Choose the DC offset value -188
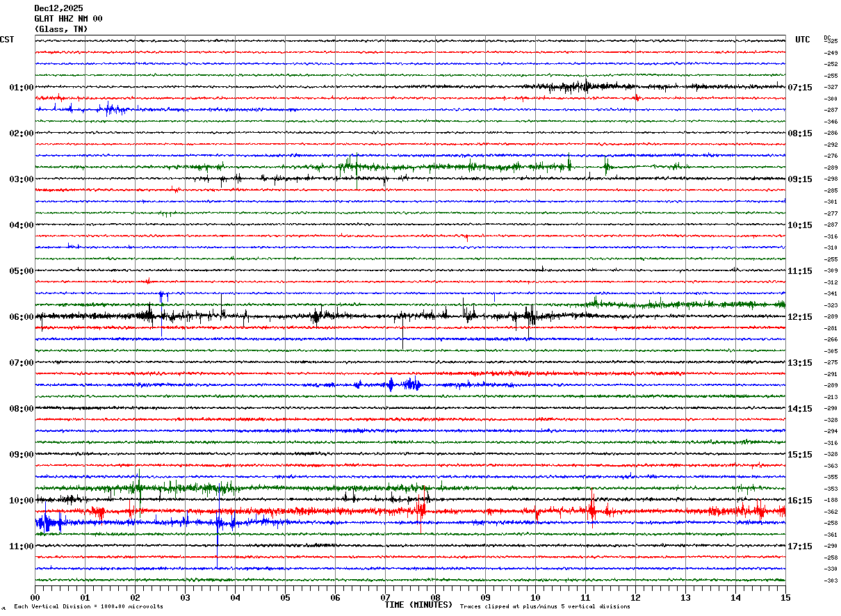 [831, 501]
